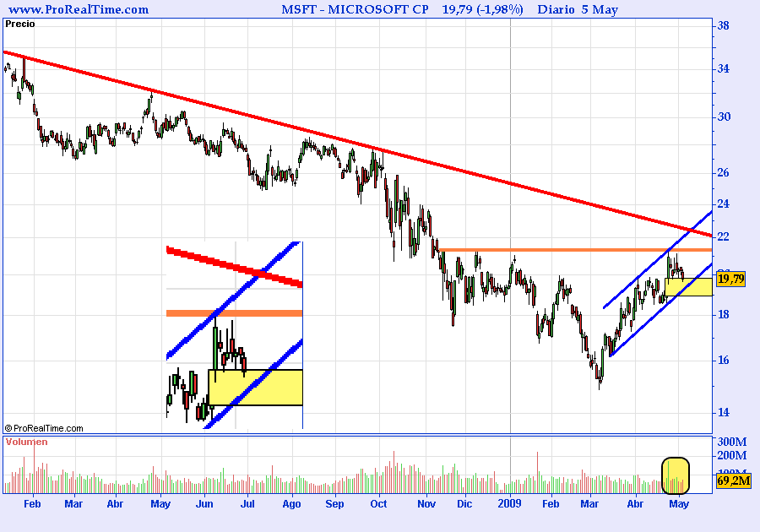
Task: Click the 14 price axis label
Action: (723, 412)
